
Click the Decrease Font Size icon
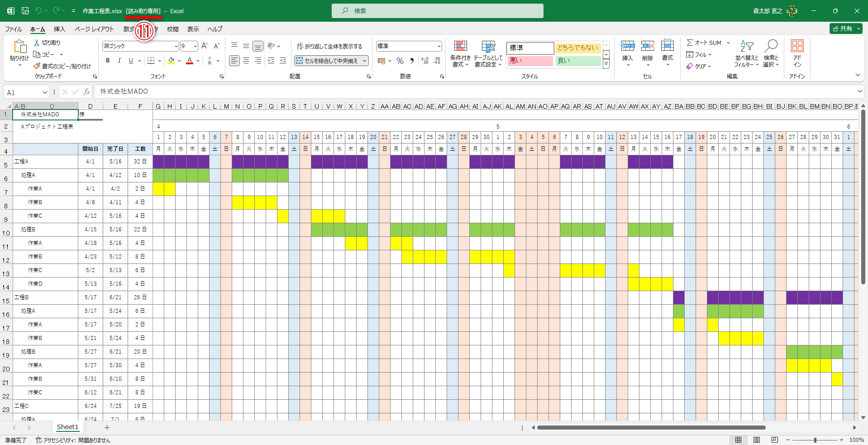tap(216, 46)
